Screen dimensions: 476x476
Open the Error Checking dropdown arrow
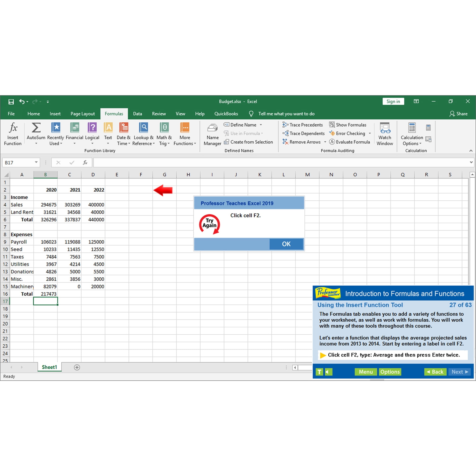tap(370, 134)
